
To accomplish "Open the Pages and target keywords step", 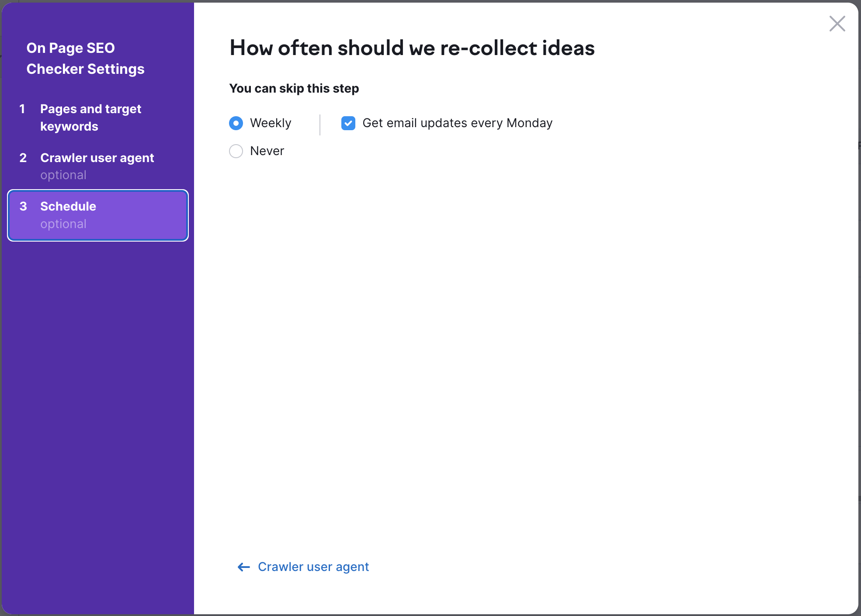I will [x=90, y=118].
